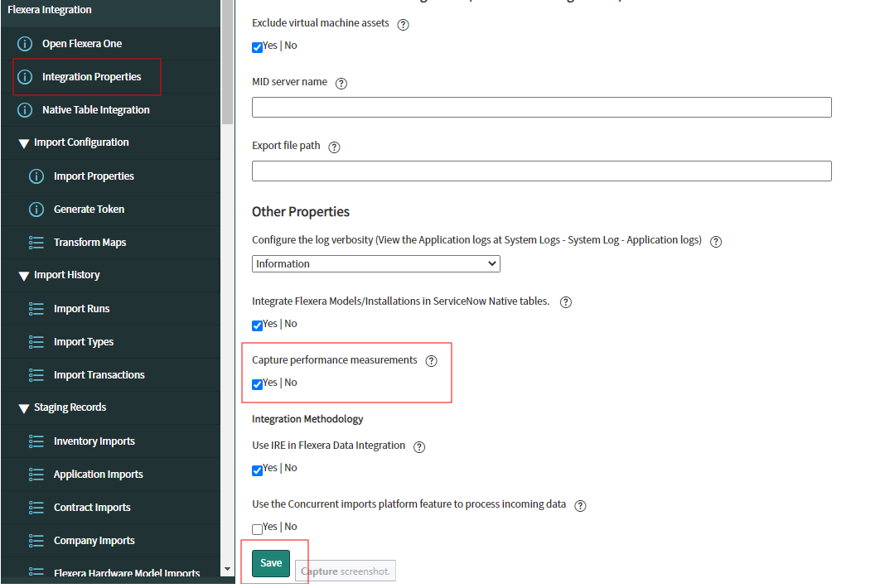
Task: Collapse the Import Configuration section
Action: pyautogui.click(x=23, y=142)
